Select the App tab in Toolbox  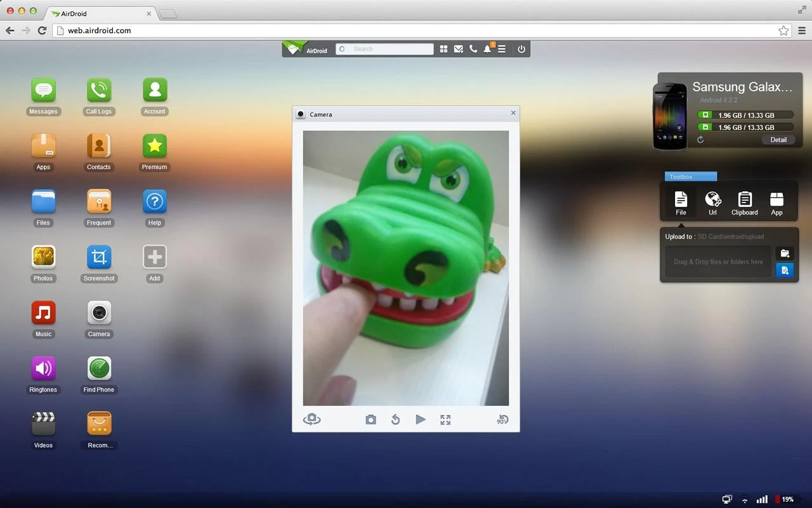click(776, 202)
